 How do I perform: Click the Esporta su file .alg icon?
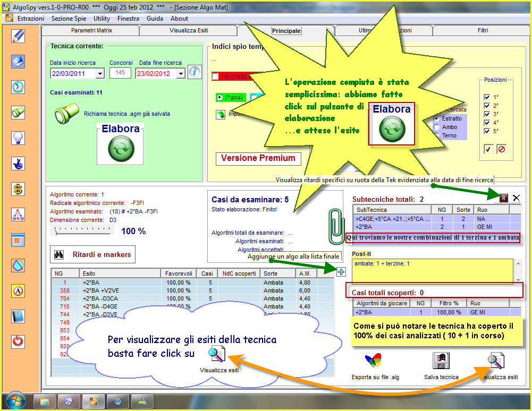coord(373,361)
